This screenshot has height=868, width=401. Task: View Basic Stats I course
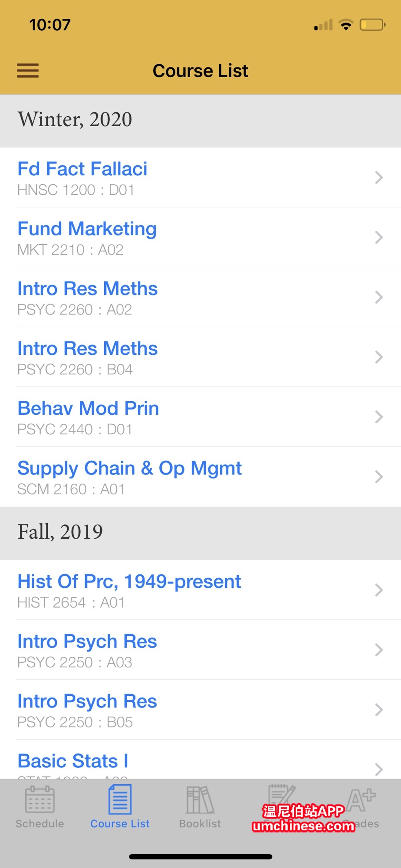tap(73, 761)
